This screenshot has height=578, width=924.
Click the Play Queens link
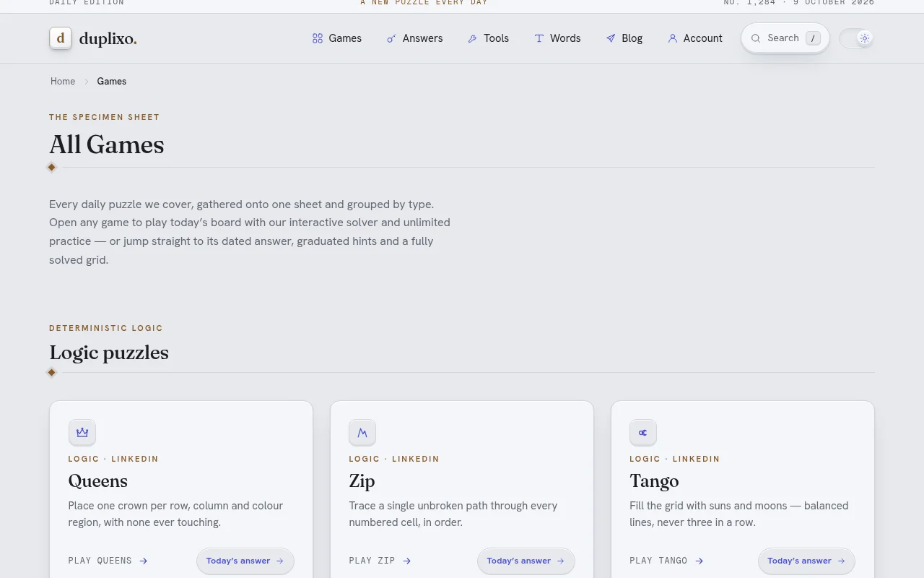click(x=108, y=561)
